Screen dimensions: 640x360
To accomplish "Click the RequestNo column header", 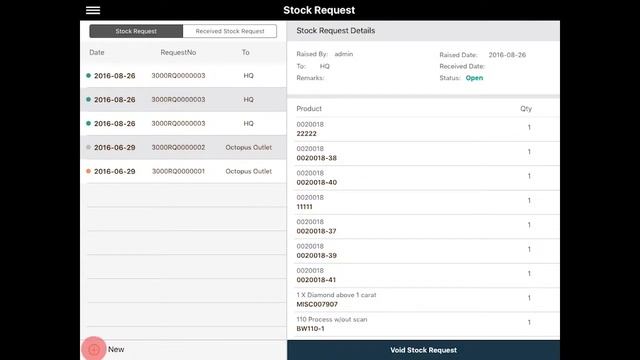I will pos(178,52).
